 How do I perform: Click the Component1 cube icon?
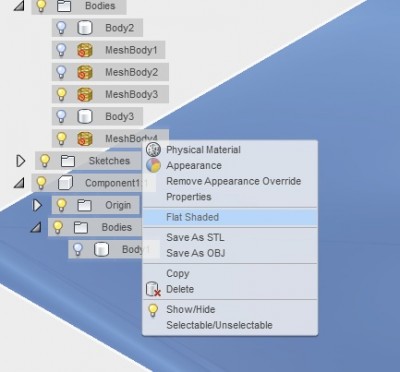pyautogui.click(x=65, y=183)
